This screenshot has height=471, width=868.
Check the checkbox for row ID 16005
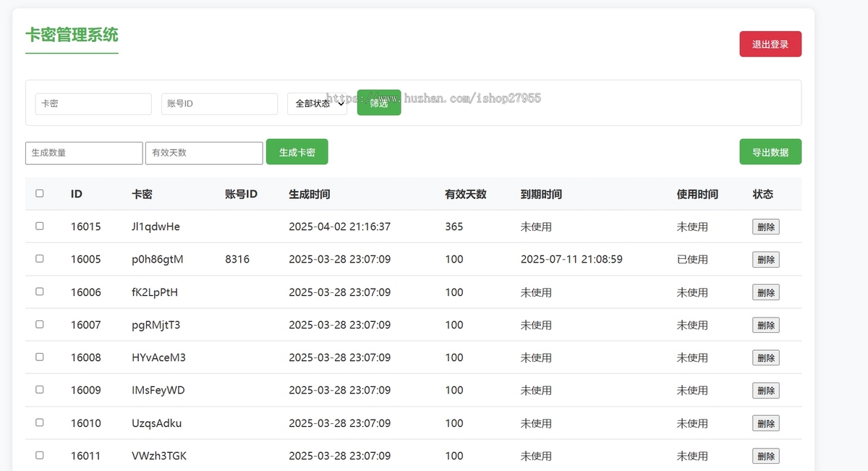40,258
